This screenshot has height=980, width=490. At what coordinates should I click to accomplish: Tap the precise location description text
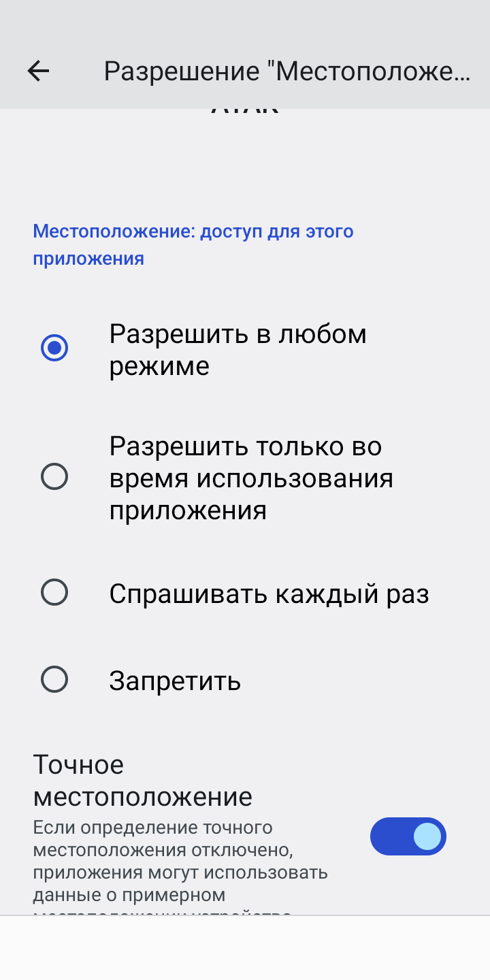pos(180,861)
